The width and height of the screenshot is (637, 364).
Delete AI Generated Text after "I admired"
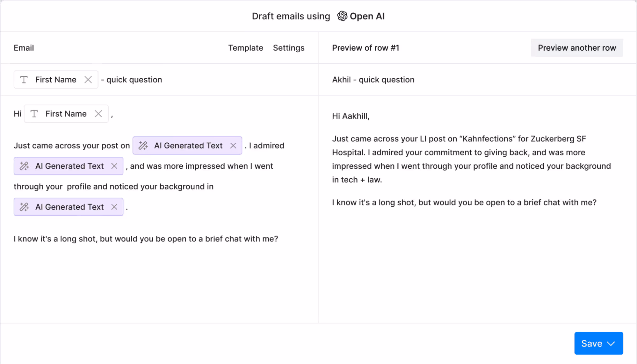(114, 166)
